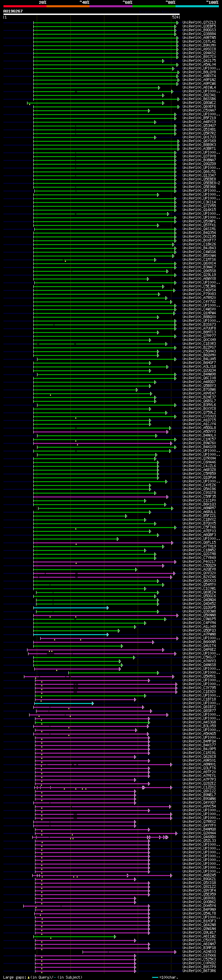The image size is (222, 980).
Task: Click the purple ~60% identity color bar
Action: 111,6
